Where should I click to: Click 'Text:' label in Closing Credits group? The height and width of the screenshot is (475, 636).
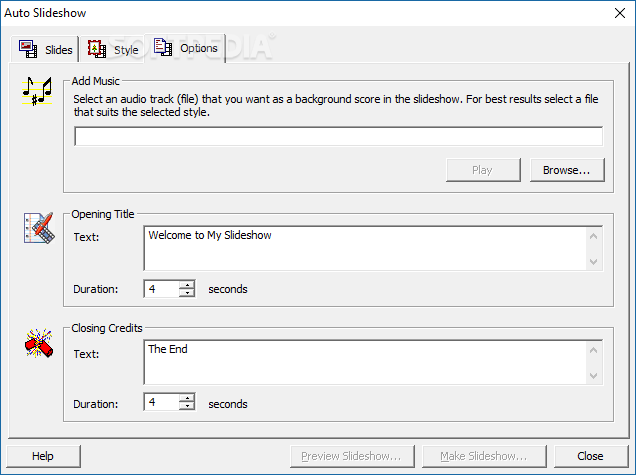(86, 354)
